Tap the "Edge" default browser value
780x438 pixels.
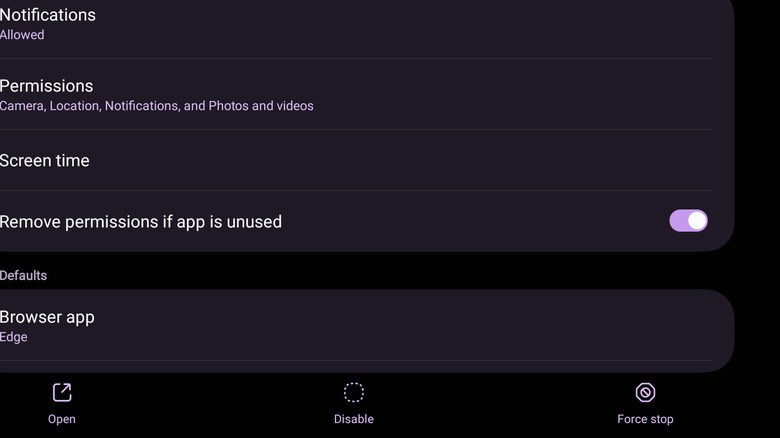[x=14, y=338]
